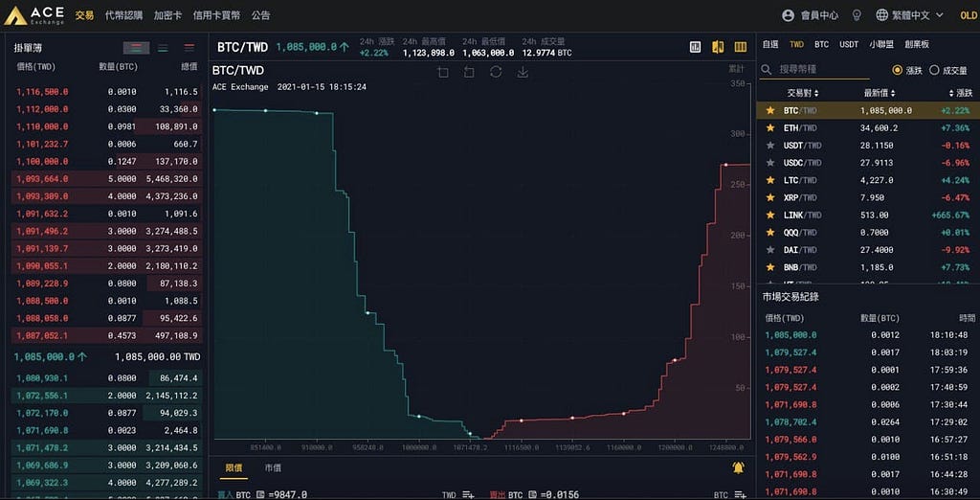980x500 pixels.
Task: Switch to the white chart layout icon
Action: tap(695, 47)
